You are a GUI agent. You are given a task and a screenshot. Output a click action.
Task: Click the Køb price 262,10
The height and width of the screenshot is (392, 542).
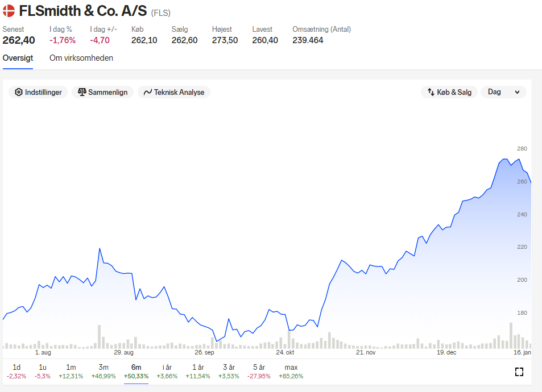click(144, 40)
